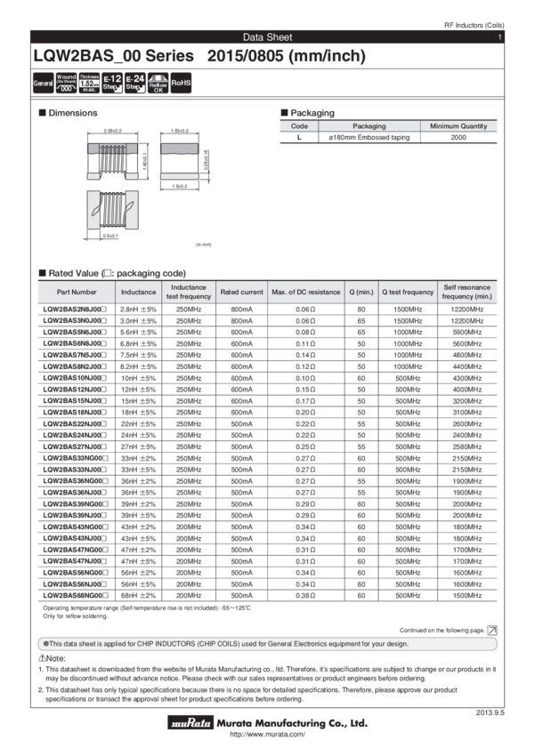535x756 pixels.
Task: Click part number LQW2BAS39NG00
Action: pyautogui.click(x=76, y=504)
